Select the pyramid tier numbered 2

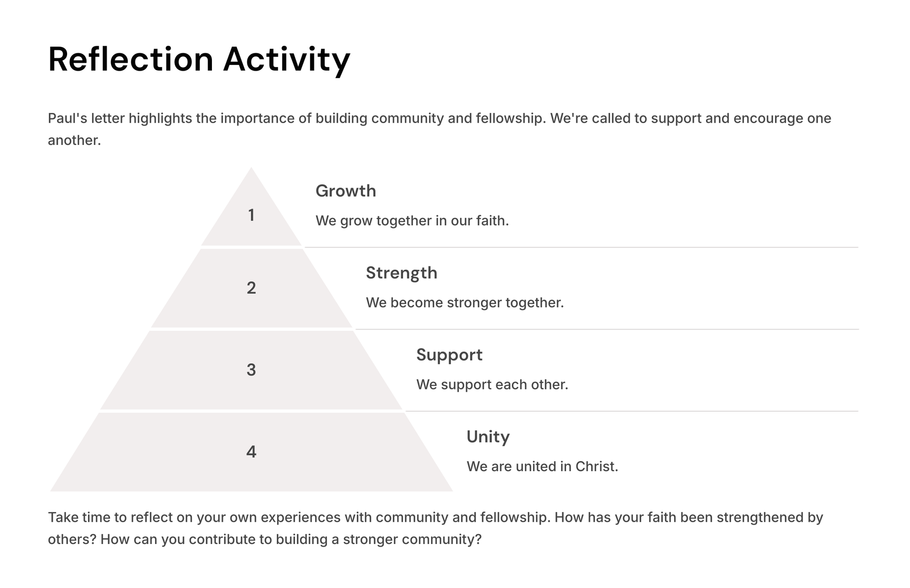(x=251, y=288)
